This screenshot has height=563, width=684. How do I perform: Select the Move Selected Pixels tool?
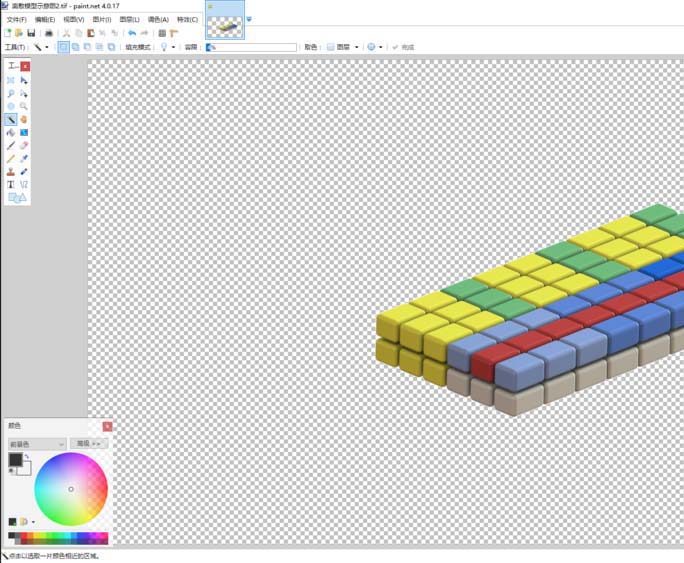coord(24,80)
